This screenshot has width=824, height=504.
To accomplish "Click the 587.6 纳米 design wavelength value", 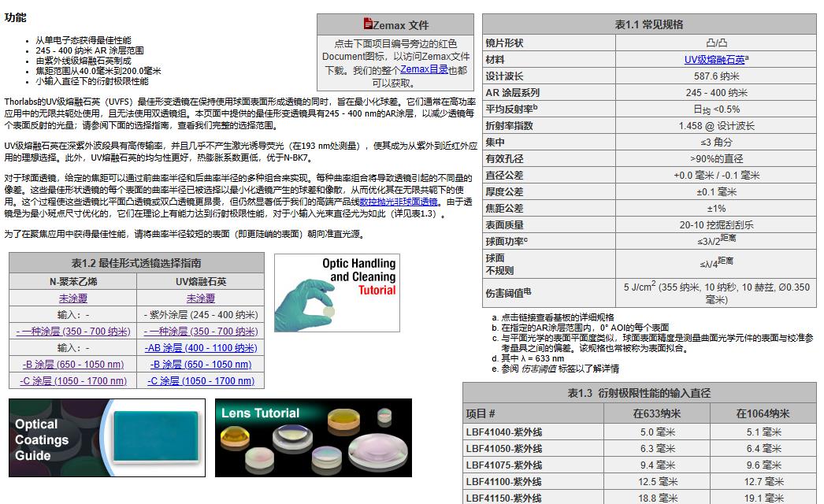I will [716, 76].
